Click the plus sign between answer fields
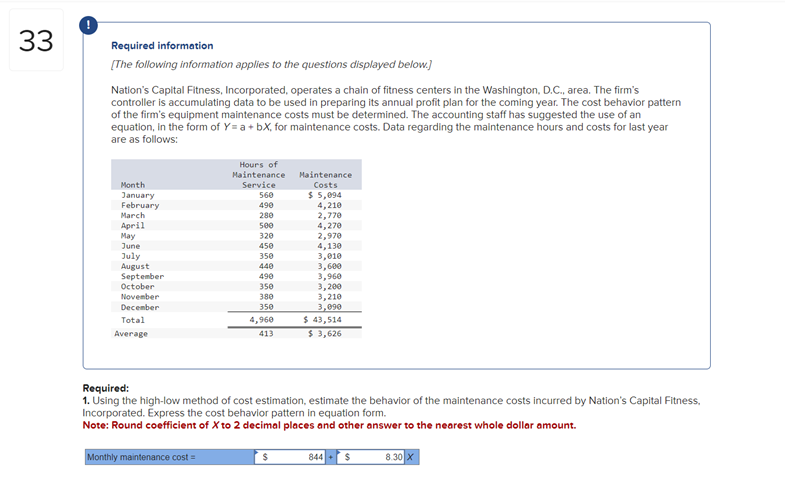 point(331,457)
